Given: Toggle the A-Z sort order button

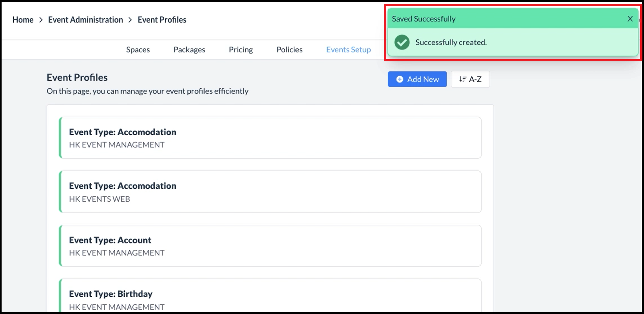Looking at the screenshot, I should [x=470, y=79].
